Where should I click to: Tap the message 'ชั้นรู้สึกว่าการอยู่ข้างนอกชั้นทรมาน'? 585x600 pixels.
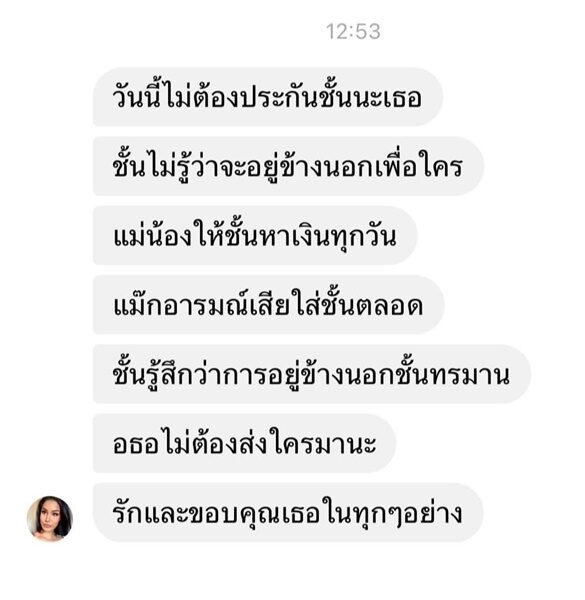(x=312, y=374)
